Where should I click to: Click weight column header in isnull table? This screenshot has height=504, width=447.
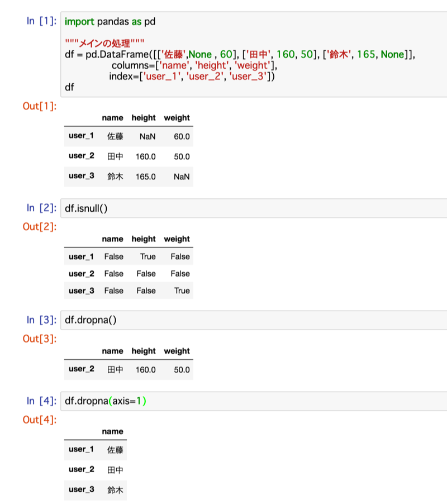click(177, 239)
